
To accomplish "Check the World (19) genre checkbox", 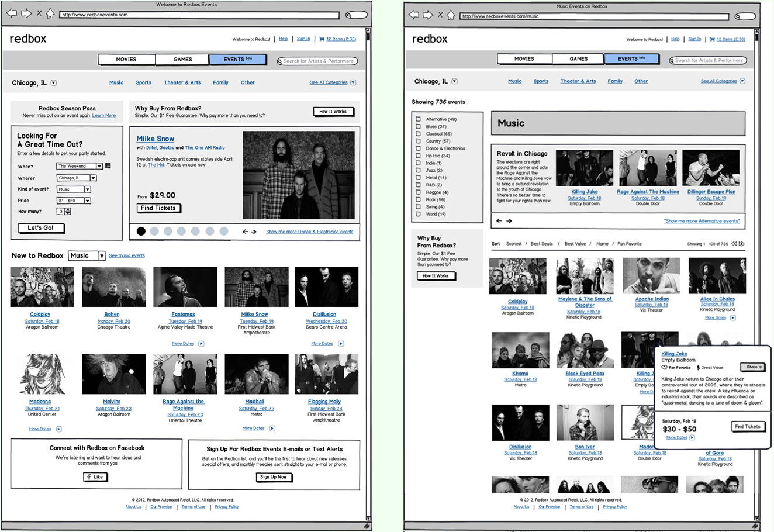I will coord(418,214).
